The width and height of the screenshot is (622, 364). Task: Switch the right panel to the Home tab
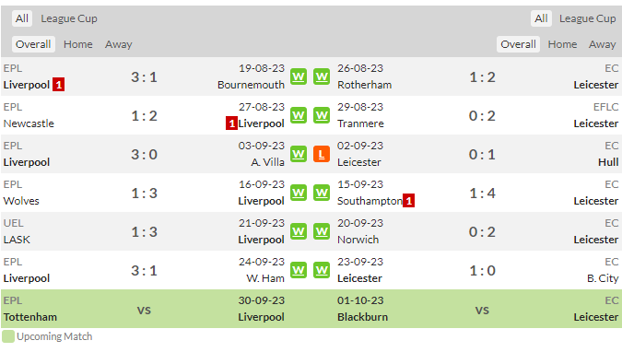pyautogui.click(x=562, y=44)
